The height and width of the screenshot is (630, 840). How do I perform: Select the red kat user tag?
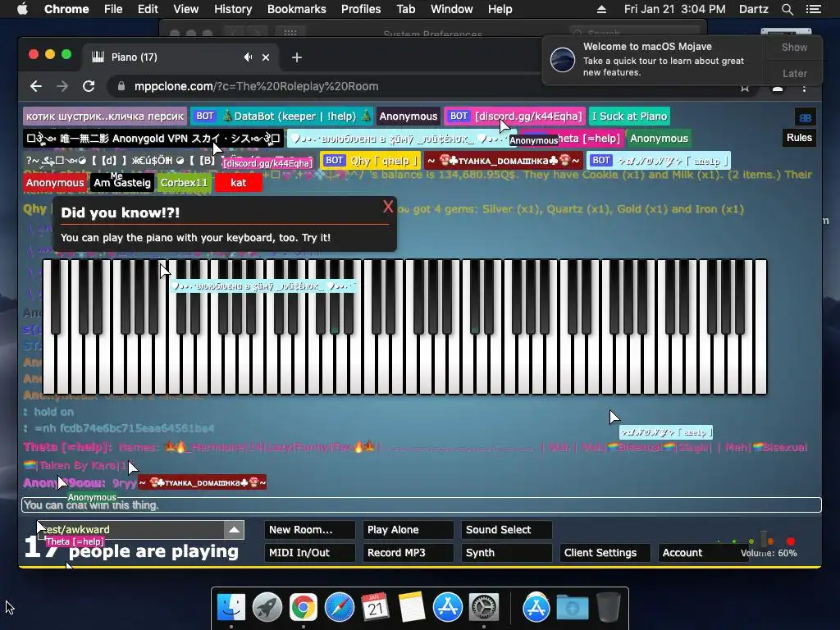pos(239,183)
